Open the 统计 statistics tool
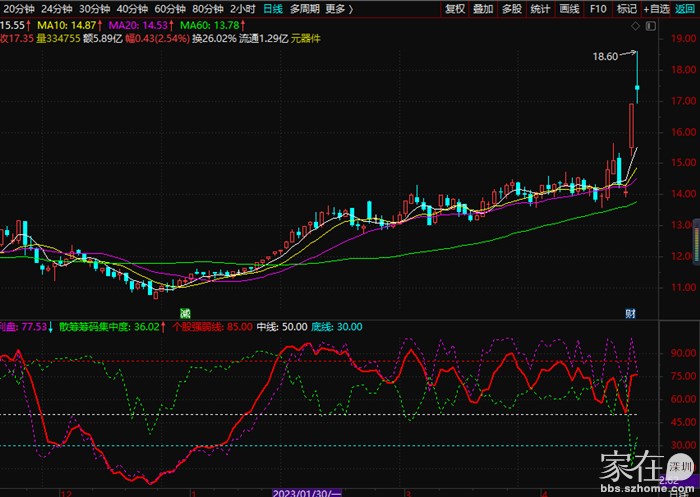Screen dimensions: 700x497 540,9
